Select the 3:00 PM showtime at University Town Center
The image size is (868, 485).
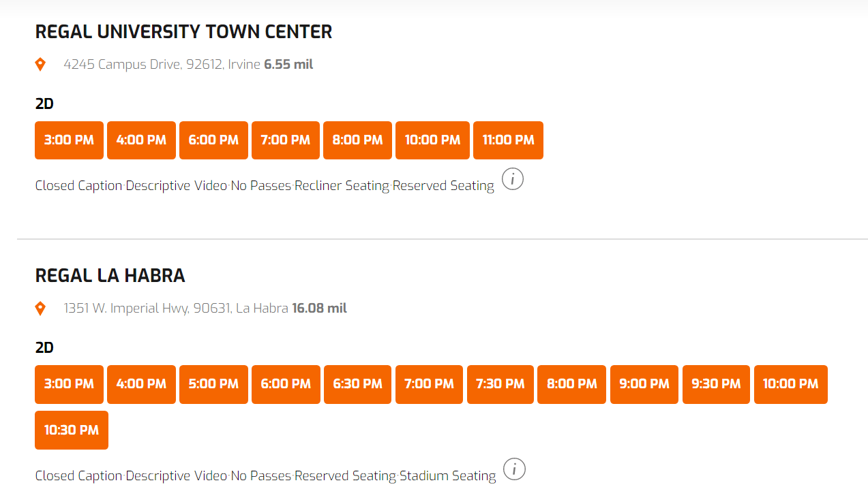(69, 140)
